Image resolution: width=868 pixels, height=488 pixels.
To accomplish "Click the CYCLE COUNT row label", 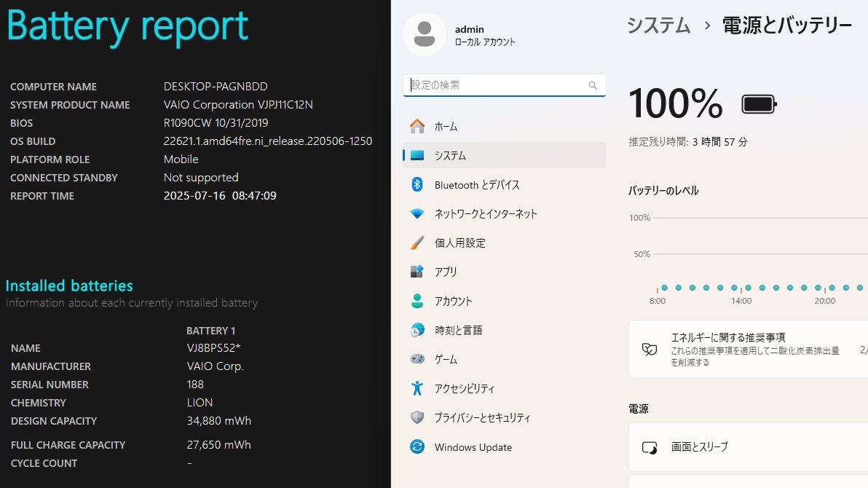I will point(44,464).
